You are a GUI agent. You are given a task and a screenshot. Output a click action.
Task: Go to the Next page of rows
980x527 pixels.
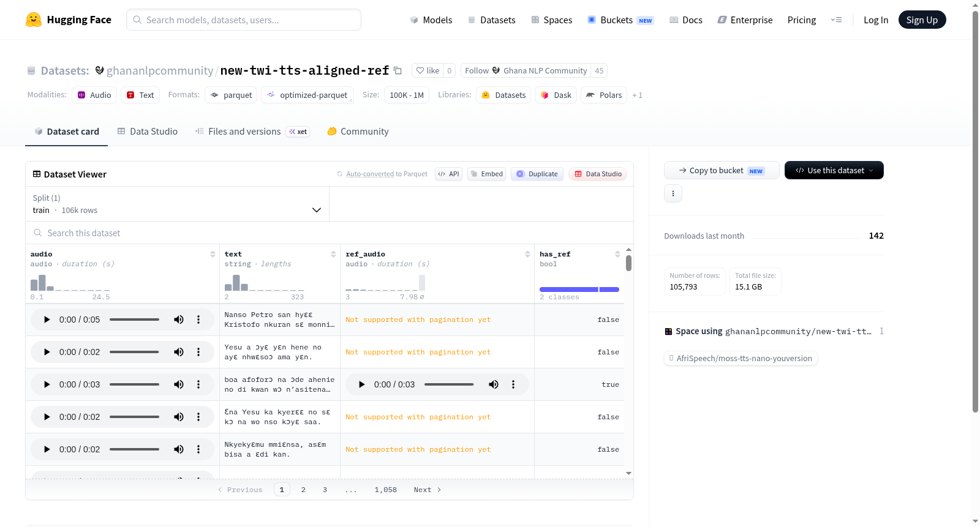click(x=428, y=490)
